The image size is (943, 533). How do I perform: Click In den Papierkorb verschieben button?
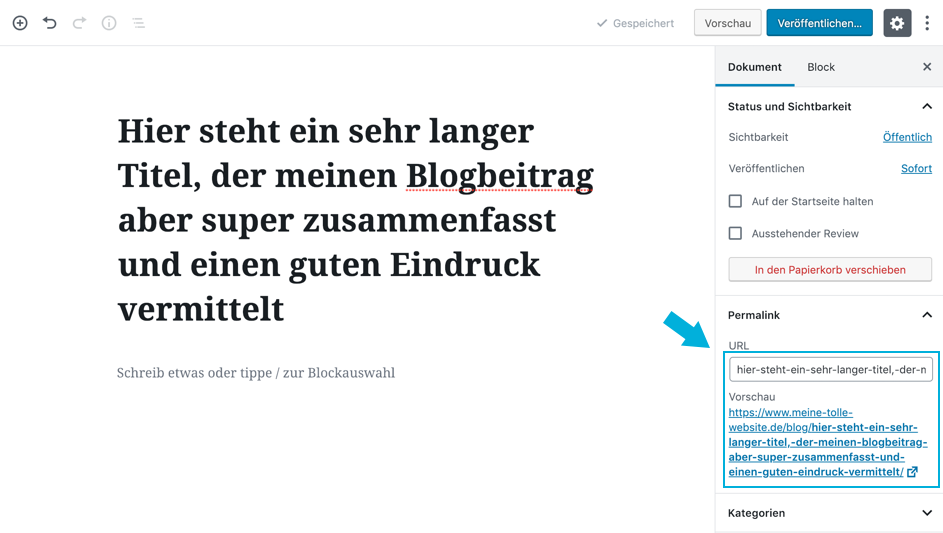click(830, 270)
